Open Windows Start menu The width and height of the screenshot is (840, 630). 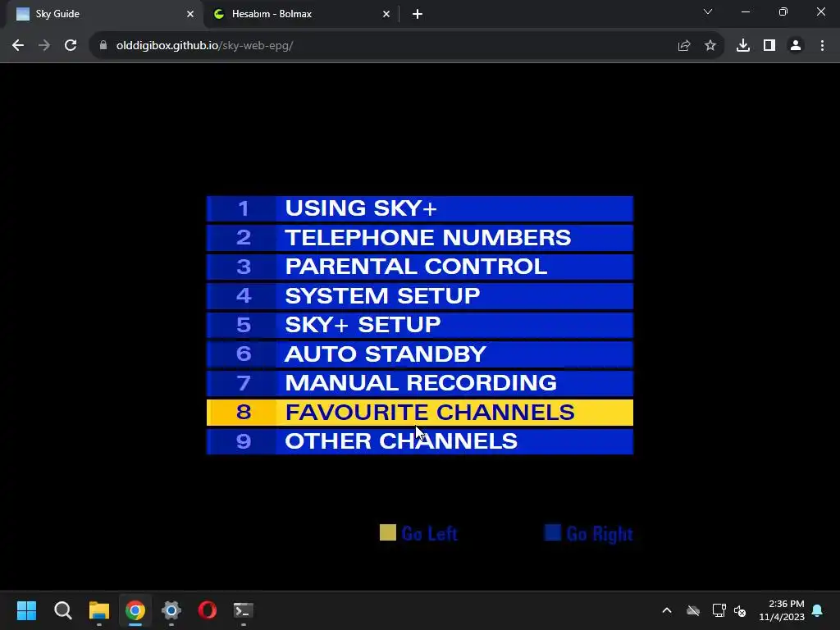[x=26, y=610]
